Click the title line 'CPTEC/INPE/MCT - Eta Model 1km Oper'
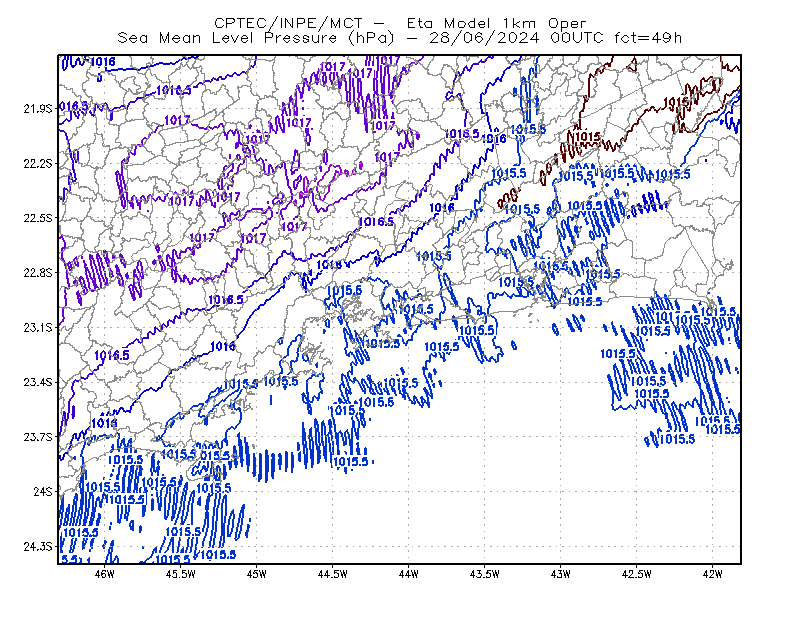 tap(400, 23)
